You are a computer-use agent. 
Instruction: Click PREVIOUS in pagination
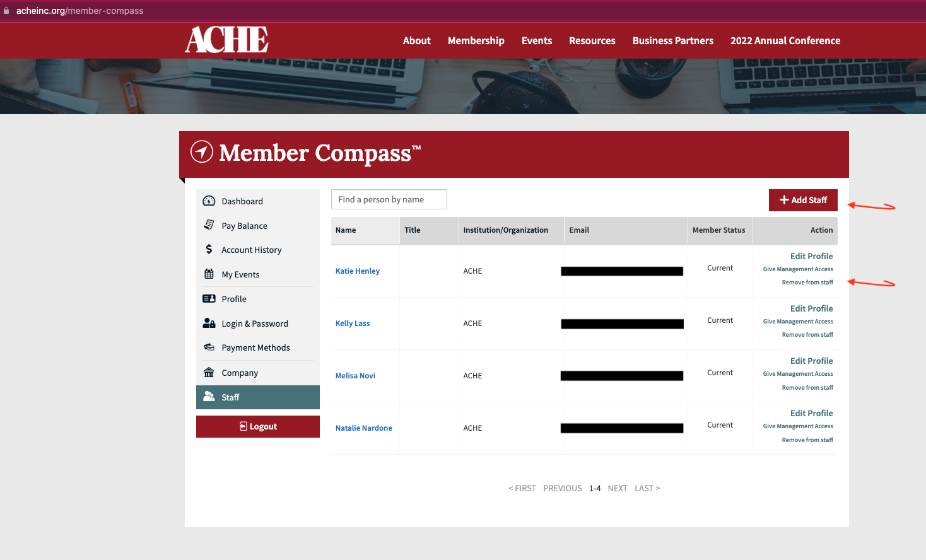(563, 488)
